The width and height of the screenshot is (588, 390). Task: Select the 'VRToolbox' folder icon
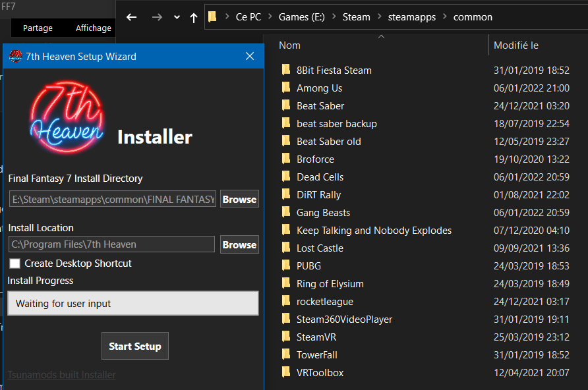point(286,372)
